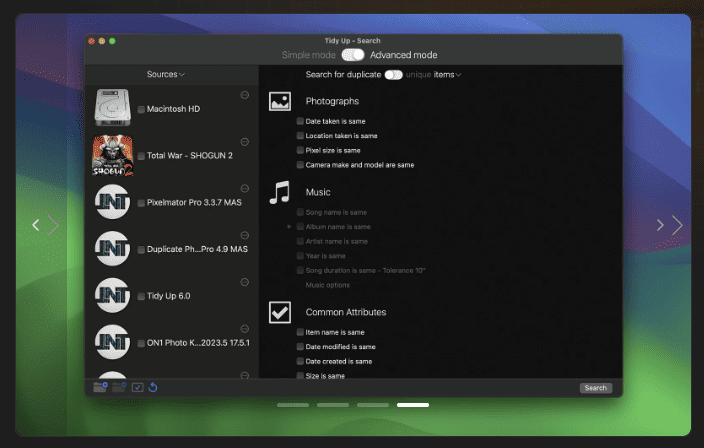Enable 'Date modified is same' checkbox
The image size is (704, 448).
(300, 347)
